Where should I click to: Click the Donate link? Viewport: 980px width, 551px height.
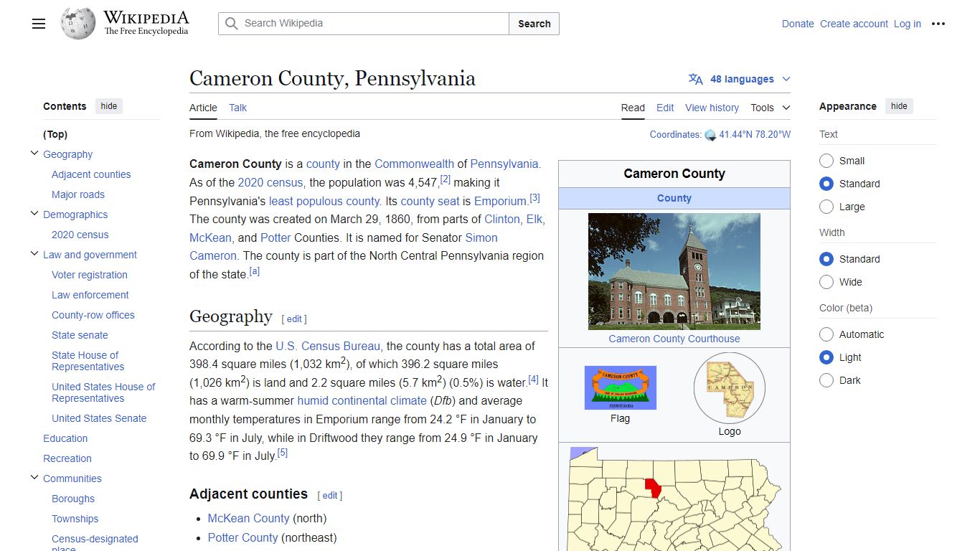pos(798,24)
